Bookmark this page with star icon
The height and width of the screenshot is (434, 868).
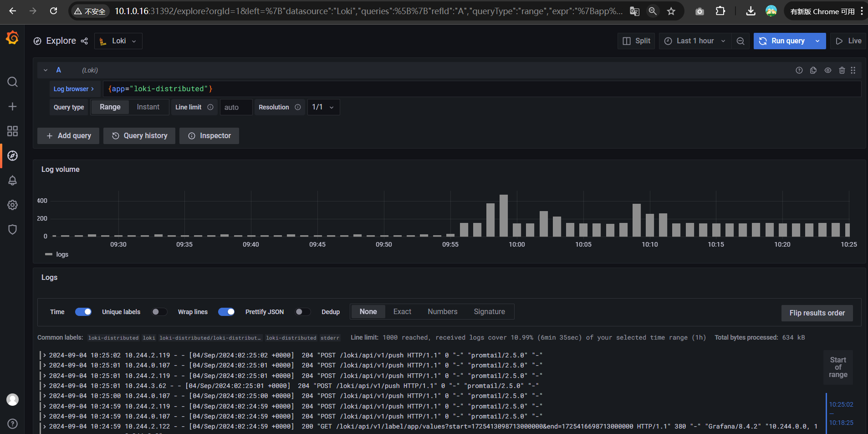[671, 11]
